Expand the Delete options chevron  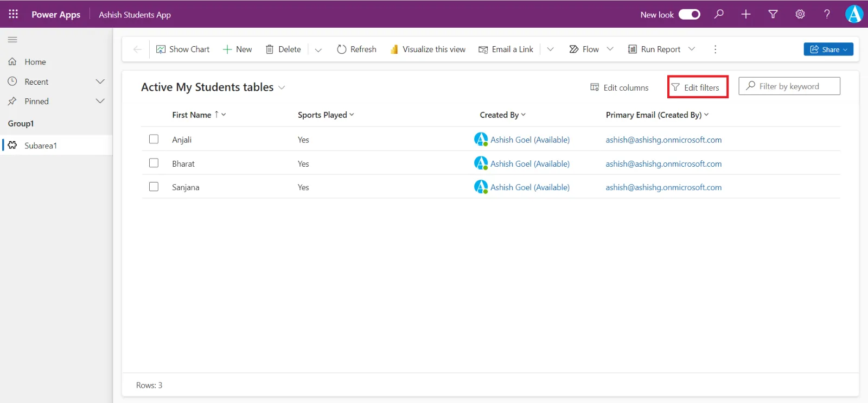318,50
